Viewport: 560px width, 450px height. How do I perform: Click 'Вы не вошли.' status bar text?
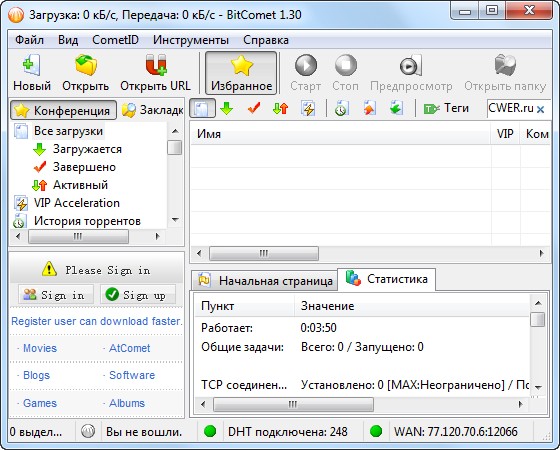tap(144, 432)
